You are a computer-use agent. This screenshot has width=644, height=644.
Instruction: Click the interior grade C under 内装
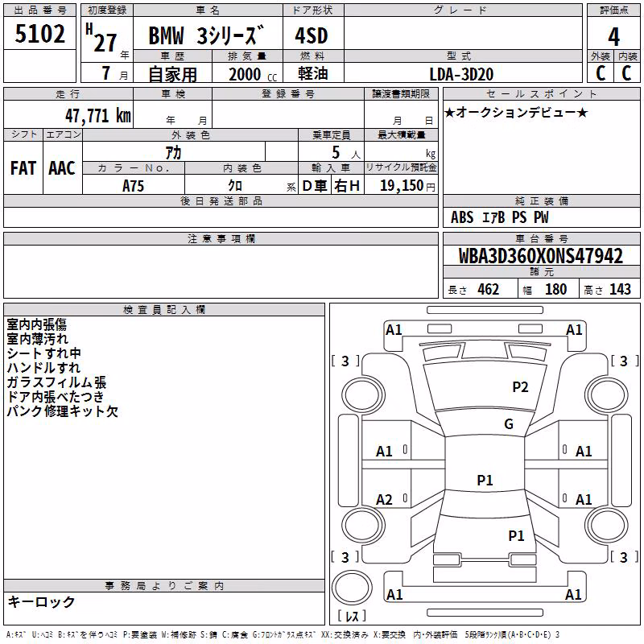(x=626, y=73)
